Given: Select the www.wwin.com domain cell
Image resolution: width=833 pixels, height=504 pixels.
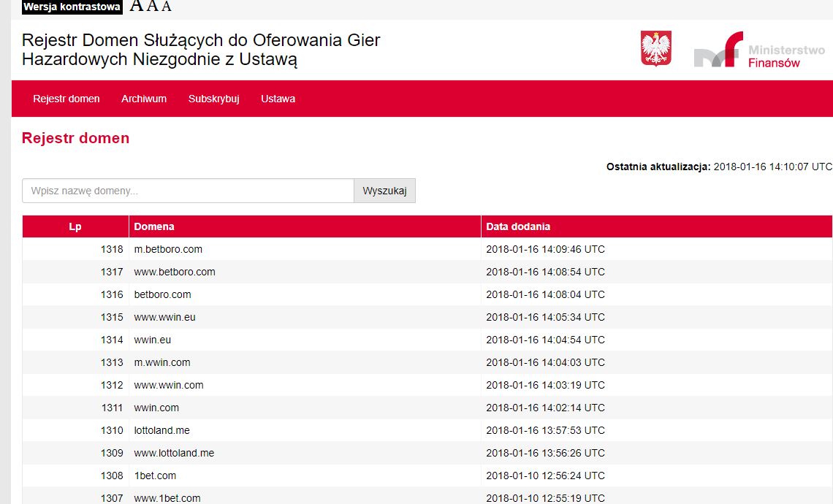Looking at the screenshot, I should coord(168,385).
